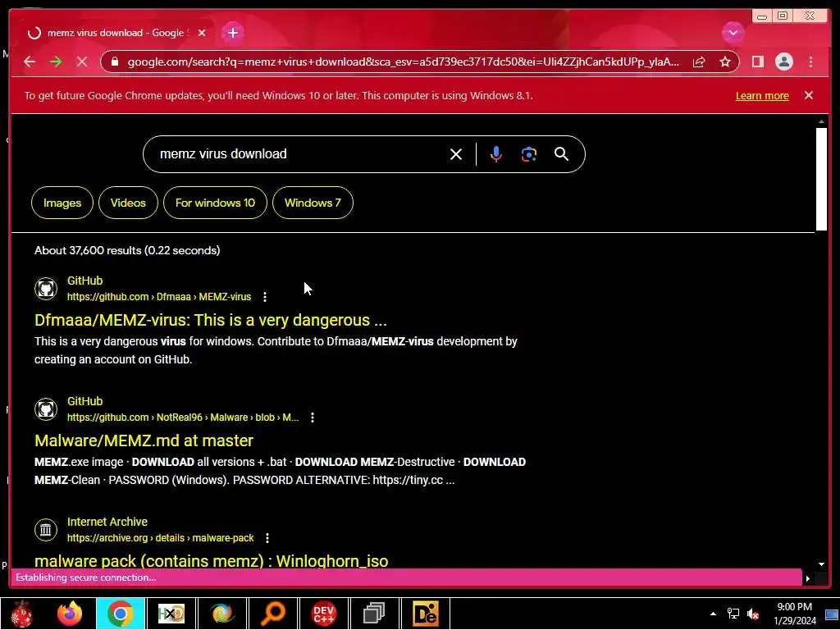The height and width of the screenshot is (630, 840).
Task: Open the globe browser icon in taskbar
Action: click(x=221, y=614)
